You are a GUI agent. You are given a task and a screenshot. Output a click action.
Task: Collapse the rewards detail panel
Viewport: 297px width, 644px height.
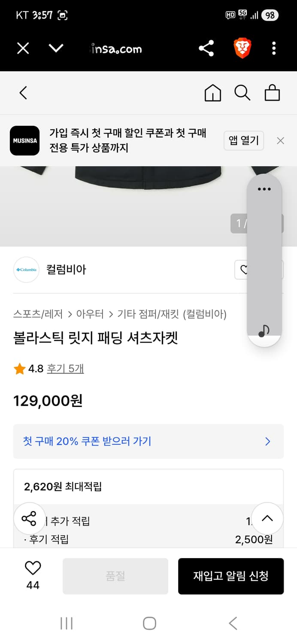click(x=267, y=519)
